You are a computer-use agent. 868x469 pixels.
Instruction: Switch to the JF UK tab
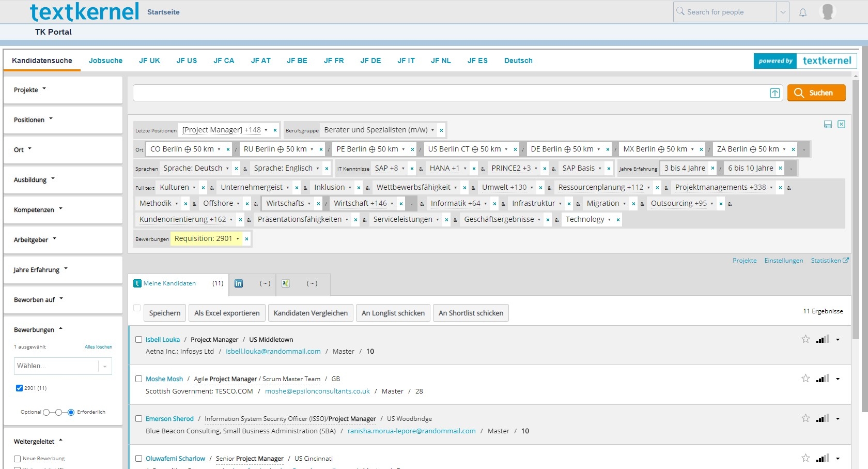coord(149,60)
